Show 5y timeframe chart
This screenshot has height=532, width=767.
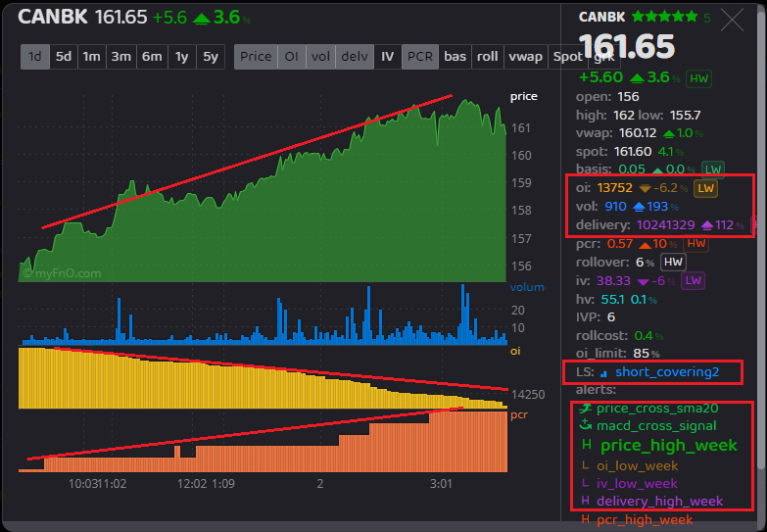[211, 57]
